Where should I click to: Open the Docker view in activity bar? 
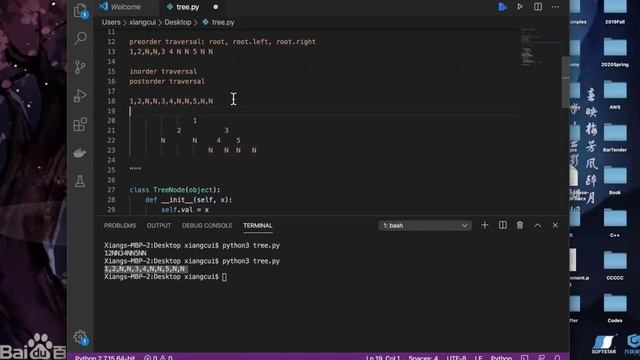point(80,153)
